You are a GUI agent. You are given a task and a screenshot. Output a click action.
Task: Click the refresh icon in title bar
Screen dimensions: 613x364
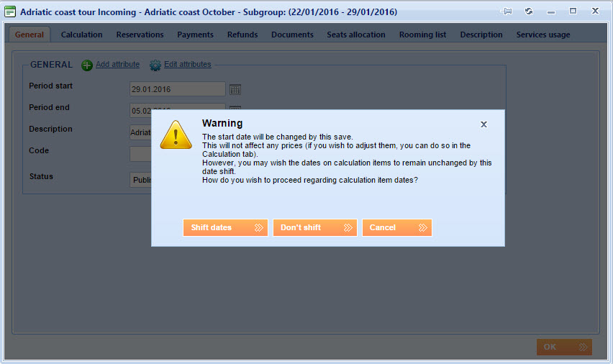[x=529, y=11]
